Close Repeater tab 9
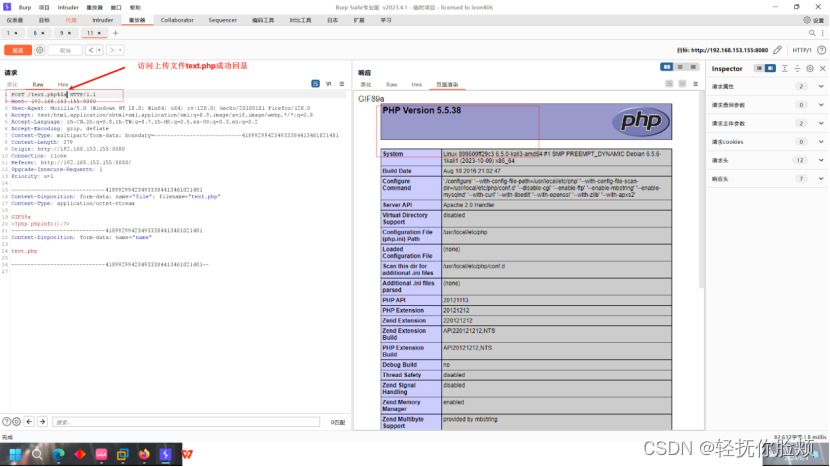830x467 pixels. pos(69,33)
